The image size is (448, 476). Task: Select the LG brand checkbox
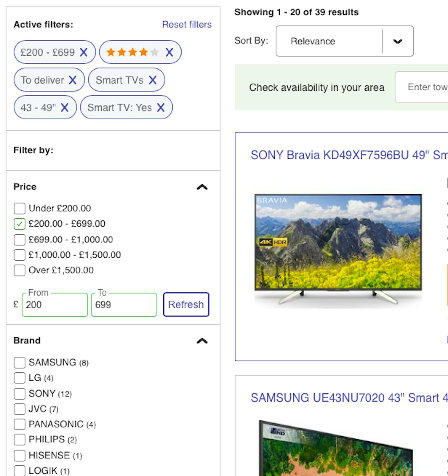pyautogui.click(x=20, y=378)
